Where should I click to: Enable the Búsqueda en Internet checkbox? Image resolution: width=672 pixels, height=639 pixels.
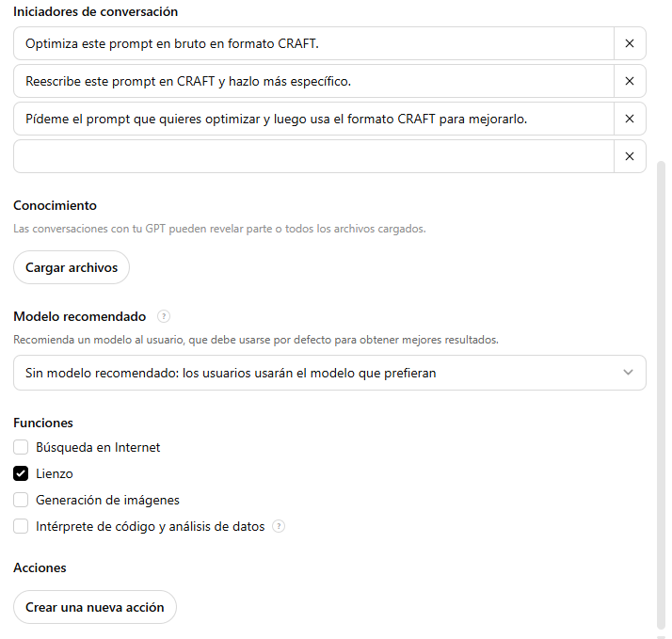click(21, 447)
